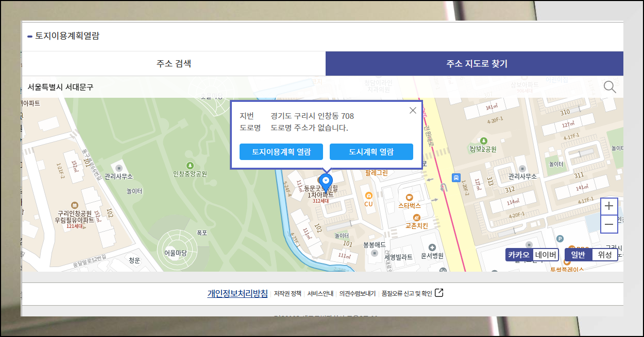The image size is (644, 337).
Task: Click the 참보공원 park icon
Action: [483, 140]
